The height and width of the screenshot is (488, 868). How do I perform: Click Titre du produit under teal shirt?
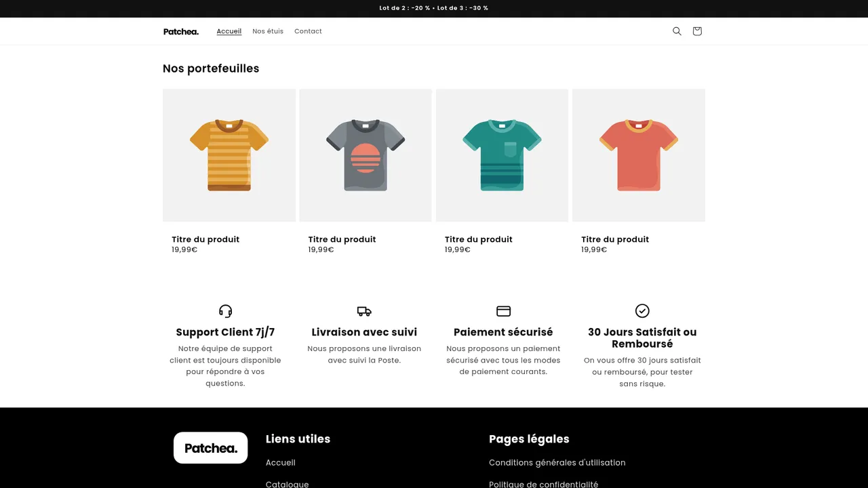pos(479,239)
